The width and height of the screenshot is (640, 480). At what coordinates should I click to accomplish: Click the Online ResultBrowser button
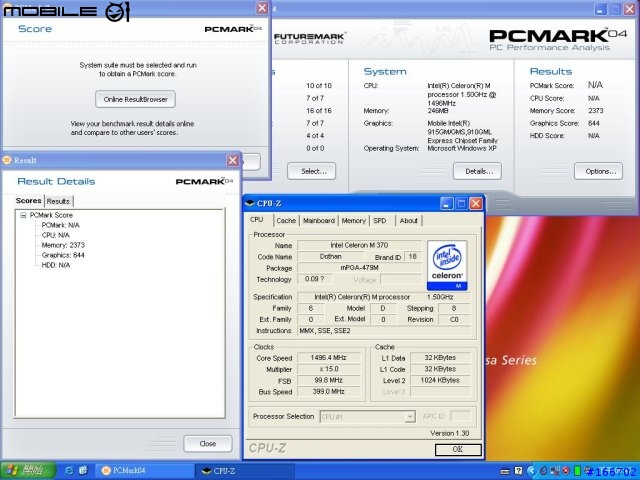click(136, 99)
